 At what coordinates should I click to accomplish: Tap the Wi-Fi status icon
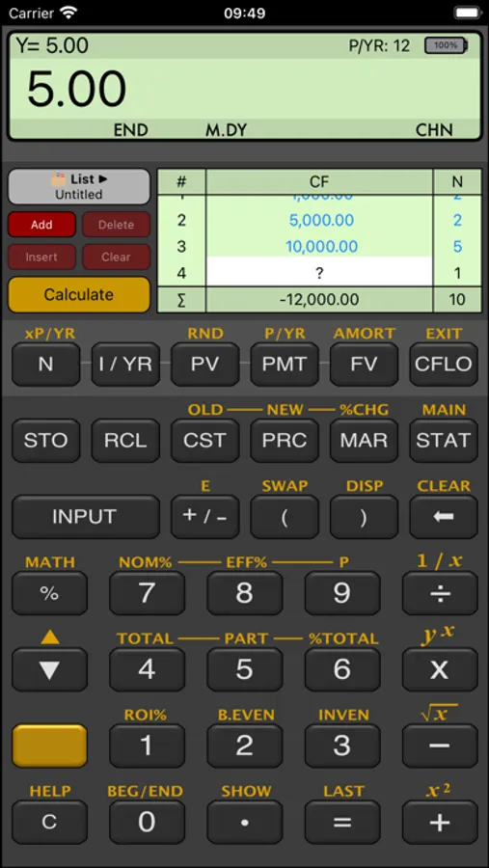coord(69,13)
